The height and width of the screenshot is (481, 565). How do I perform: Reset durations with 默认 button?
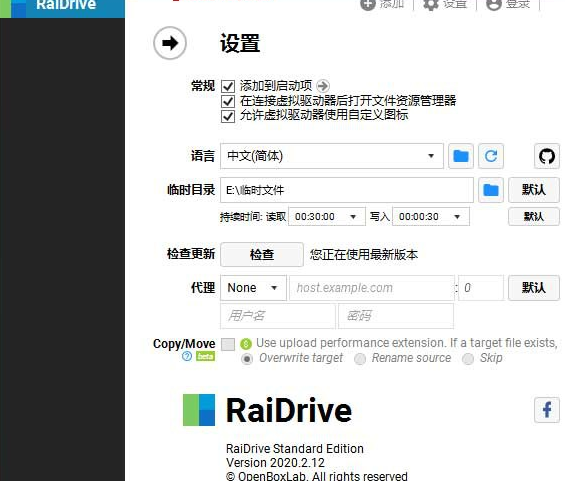coord(534,217)
